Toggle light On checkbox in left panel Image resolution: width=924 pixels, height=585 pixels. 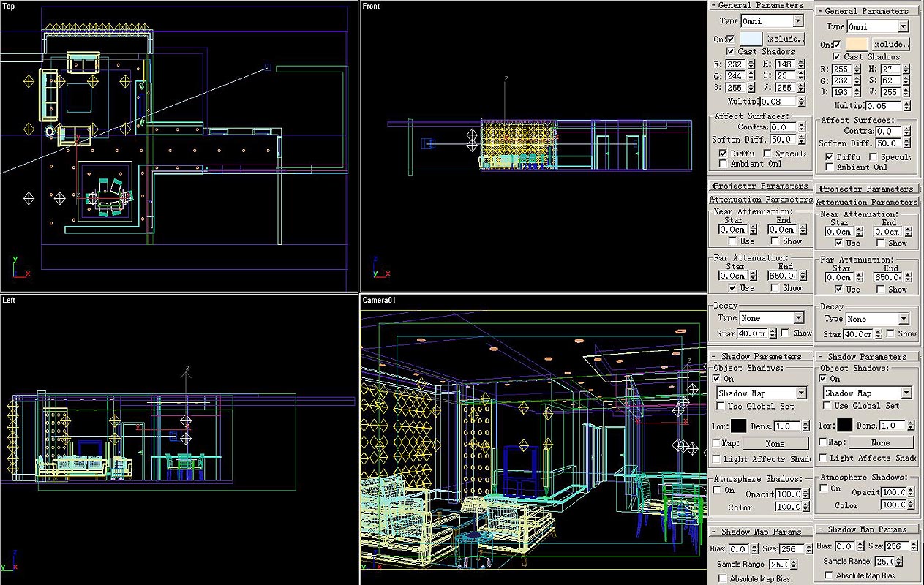click(731, 39)
